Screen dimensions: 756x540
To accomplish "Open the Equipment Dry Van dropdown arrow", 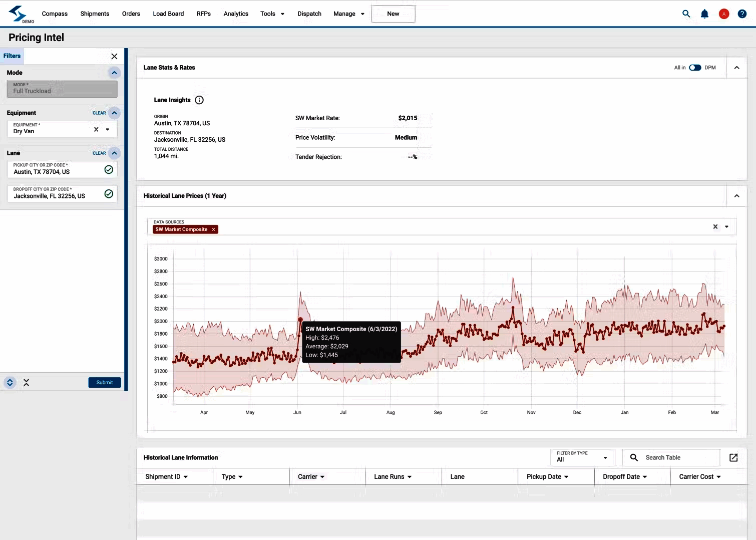I will (x=108, y=130).
